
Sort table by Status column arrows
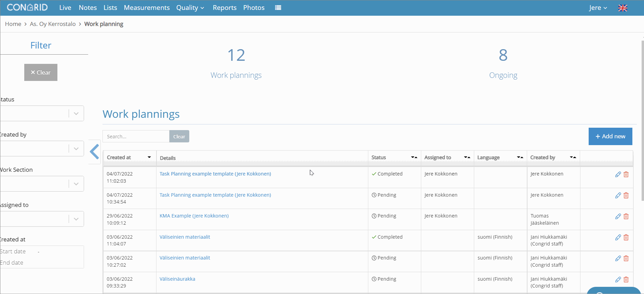(414, 157)
